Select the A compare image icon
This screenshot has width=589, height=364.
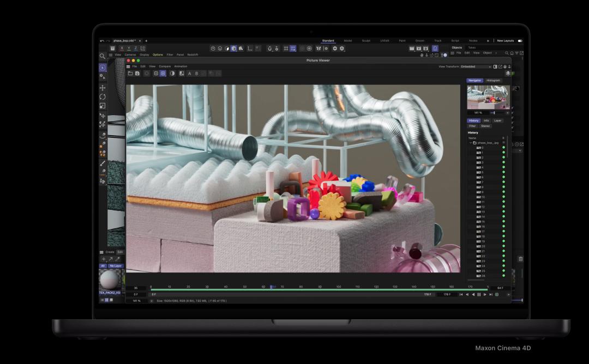coord(189,73)
